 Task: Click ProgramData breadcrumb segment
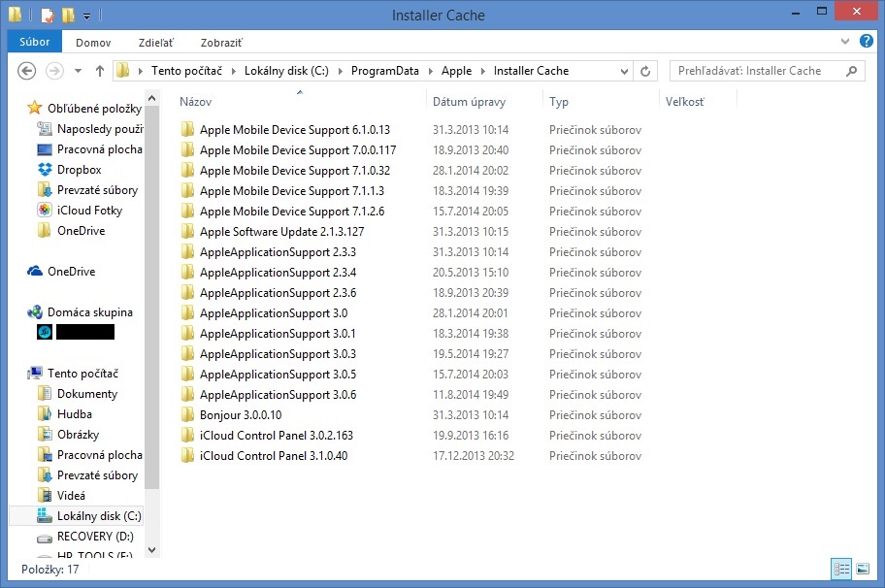pyautogui.click(x=385, y=71)
